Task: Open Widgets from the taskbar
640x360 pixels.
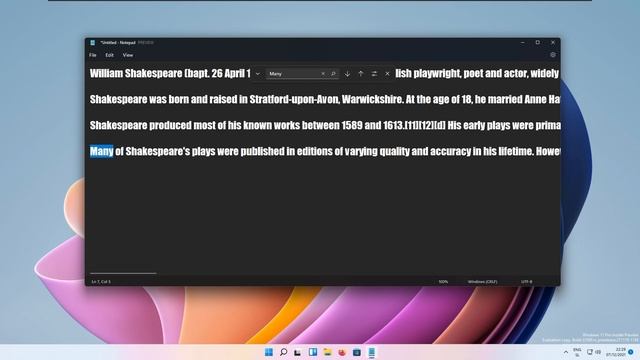Action: [x=313, y=352]
